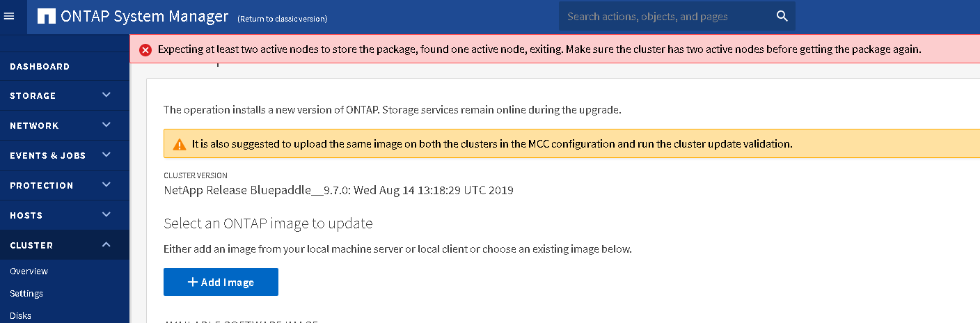The image size is (980, 323).
Task: Go to the Dashboard page
Action: [40, 67]
